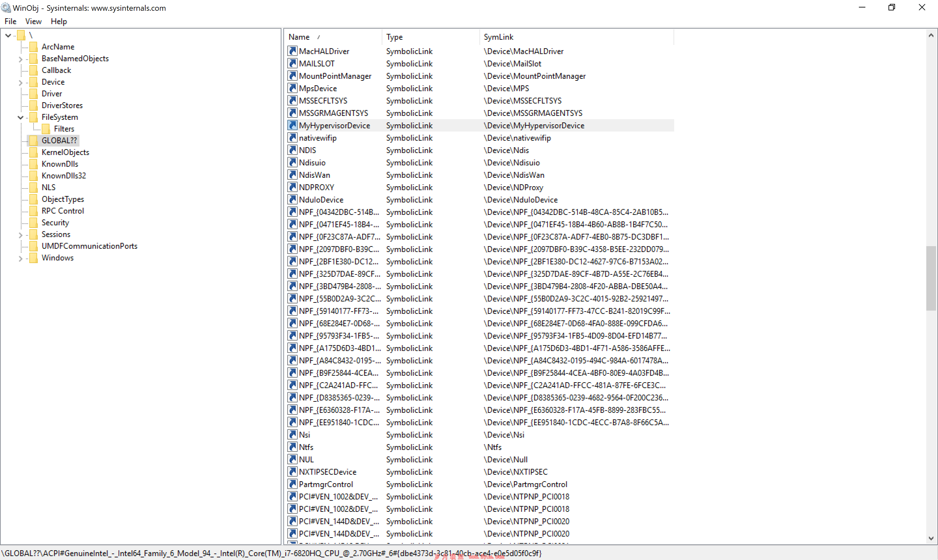Click the KnownDlls folder icon
Screen dimensions: 938x560
pyautogui.click(x=34, y=164)
